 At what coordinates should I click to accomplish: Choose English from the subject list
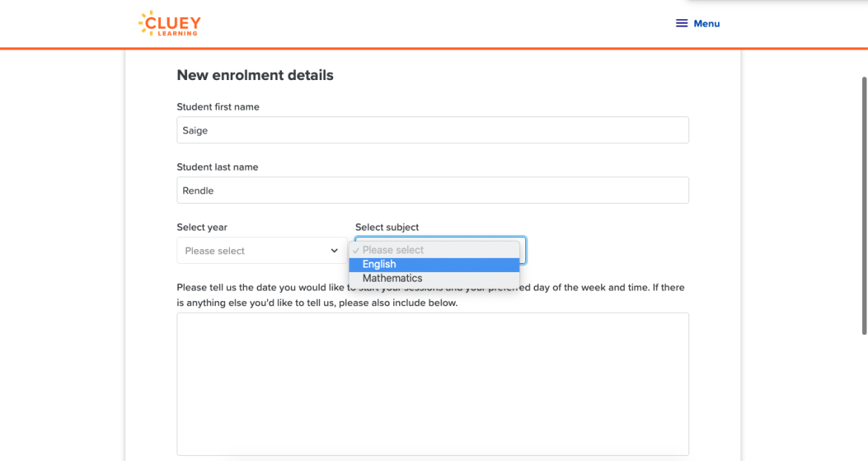[x=434, y=265]
